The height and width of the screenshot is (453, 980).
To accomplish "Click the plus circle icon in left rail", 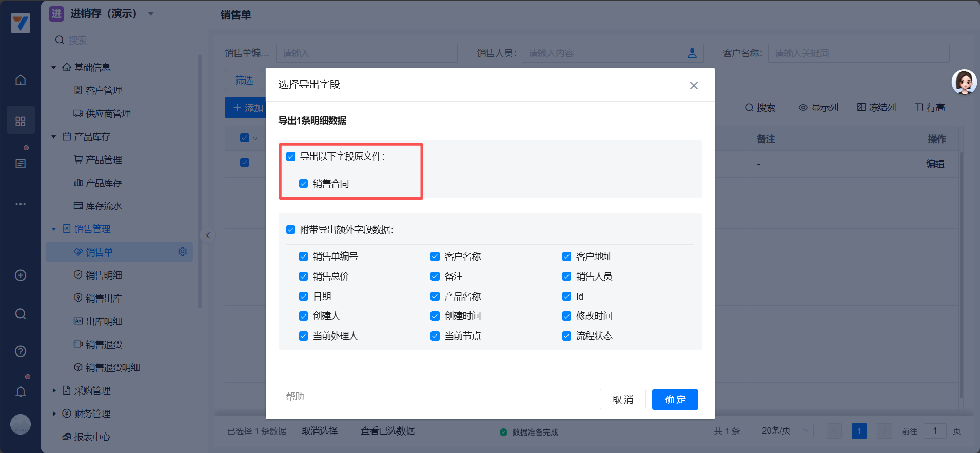I will [21, 275].
